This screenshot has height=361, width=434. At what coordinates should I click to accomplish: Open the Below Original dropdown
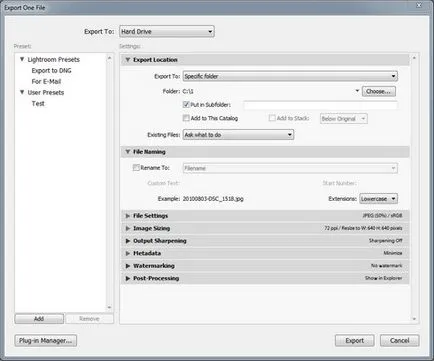[x=344, y=119]
